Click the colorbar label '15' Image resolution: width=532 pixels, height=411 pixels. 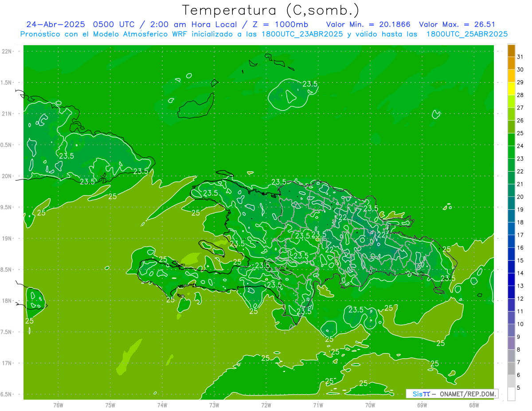click(520, 260)
